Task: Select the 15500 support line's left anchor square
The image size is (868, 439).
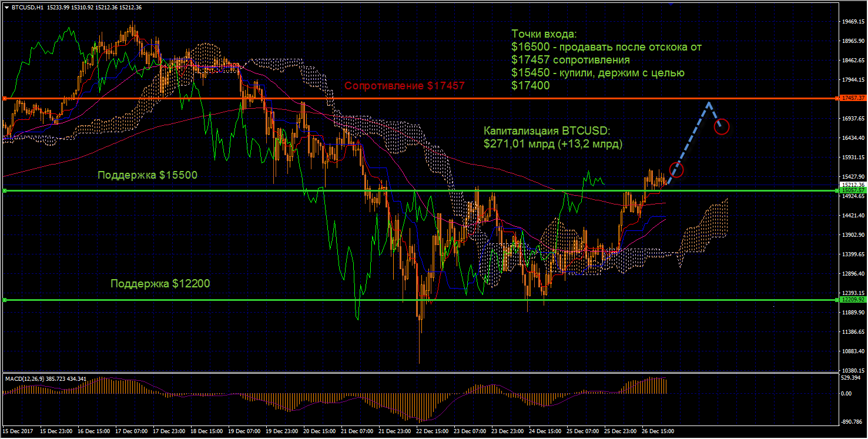Action: click(4, 190)
